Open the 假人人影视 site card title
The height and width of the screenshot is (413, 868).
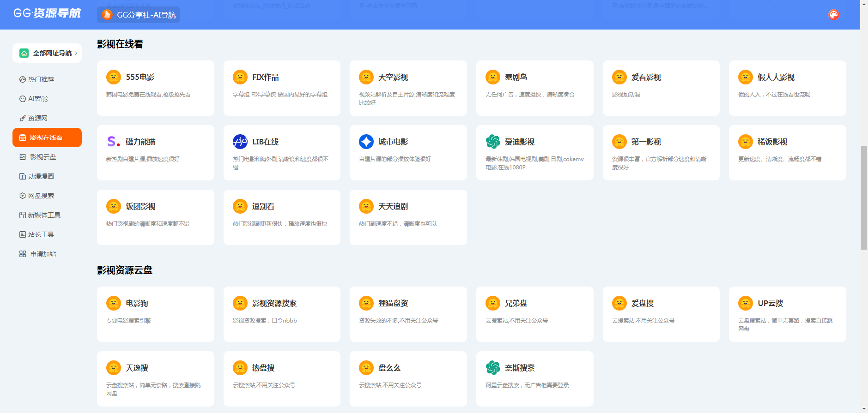[776, 77]
